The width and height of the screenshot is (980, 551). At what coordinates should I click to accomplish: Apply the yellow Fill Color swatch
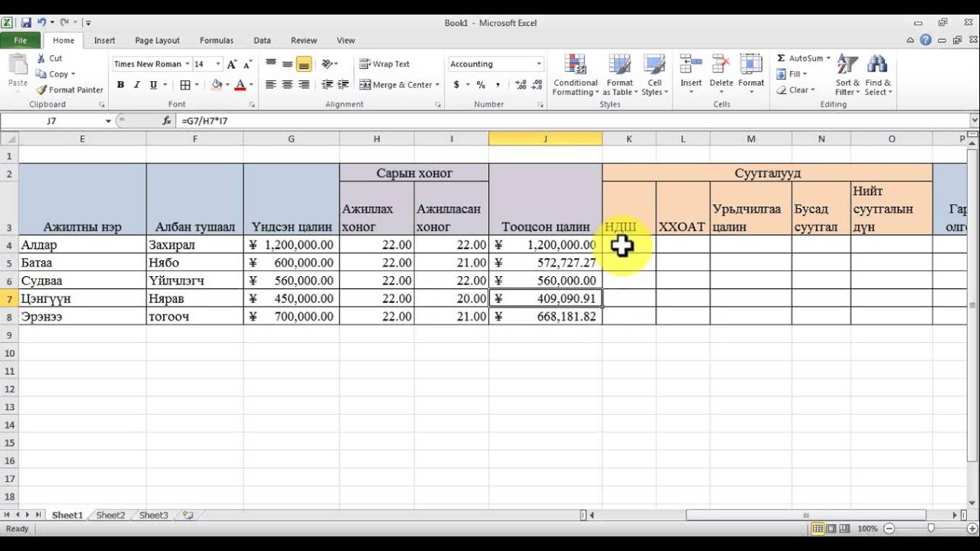tap(217, 85)
